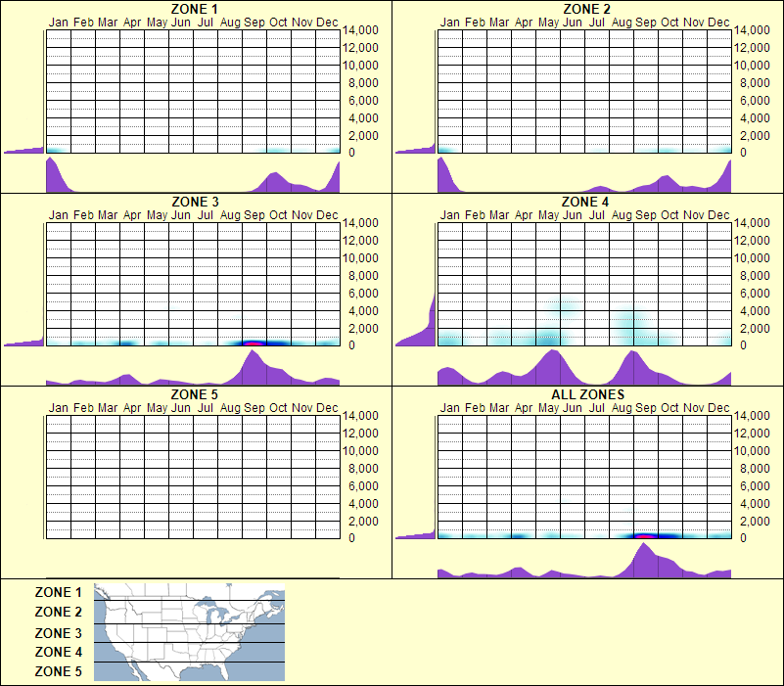784x686 pixels.
Task: Click the Mar label in Zone 2 chart
Action: [x=499, y=23]
